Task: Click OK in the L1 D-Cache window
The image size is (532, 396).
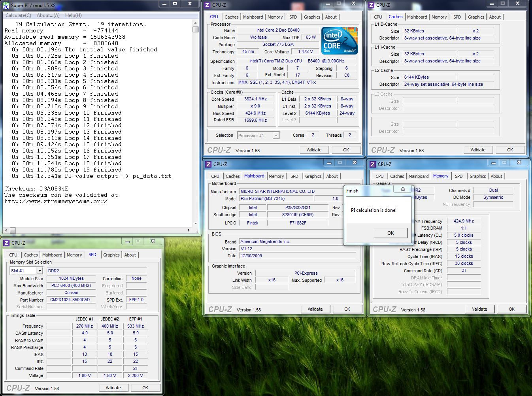Action: 510,150
